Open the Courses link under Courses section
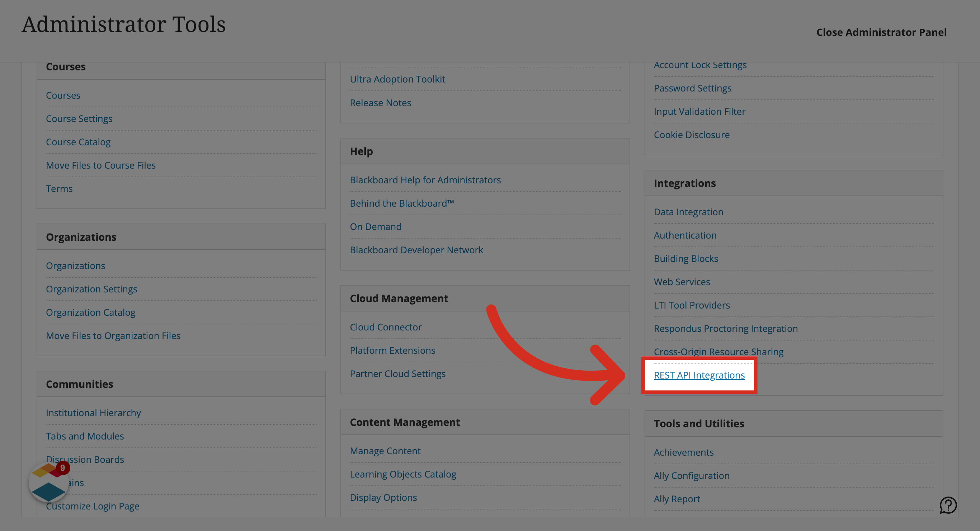The image size is (980, 531). [63, 95]
